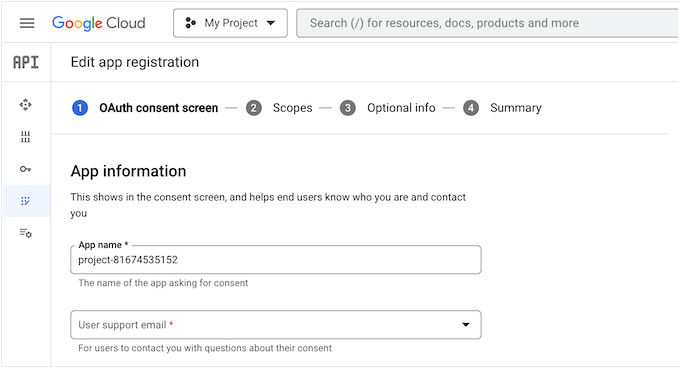Open Enabled APIs dashboard sidebar icon
Viewport: 680px width, 368px height.
pyautogui.click(x=26, y=104)
